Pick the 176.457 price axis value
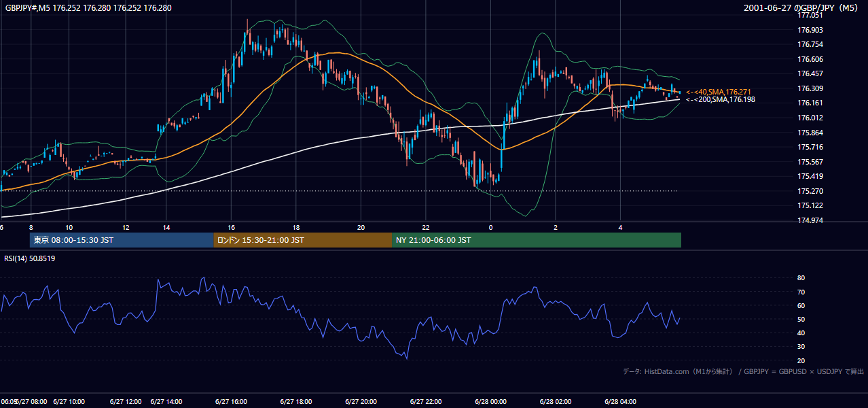 point(810,73)
